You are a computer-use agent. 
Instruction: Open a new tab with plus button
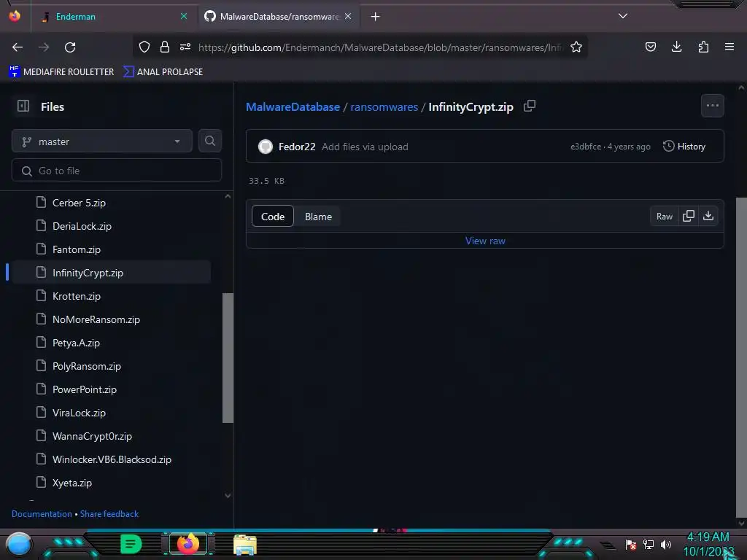[x=376, y=17]
